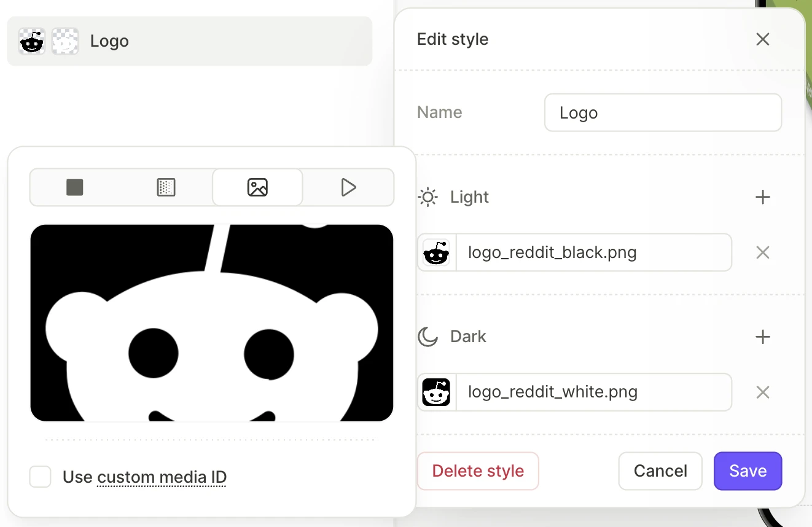Save the style changes
Screen dimensions: 812x527
tap(748, 471)
